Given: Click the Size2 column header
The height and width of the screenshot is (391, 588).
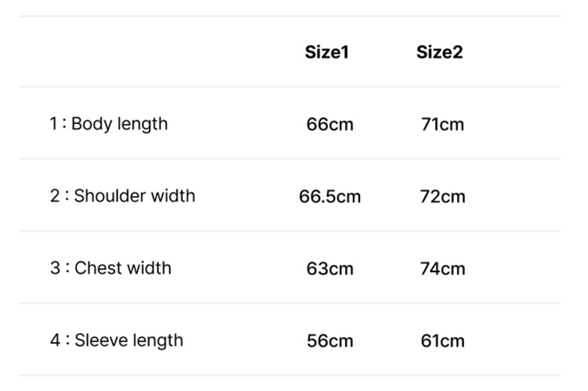Looking at the screenshot, I should (x=439, y=52).
